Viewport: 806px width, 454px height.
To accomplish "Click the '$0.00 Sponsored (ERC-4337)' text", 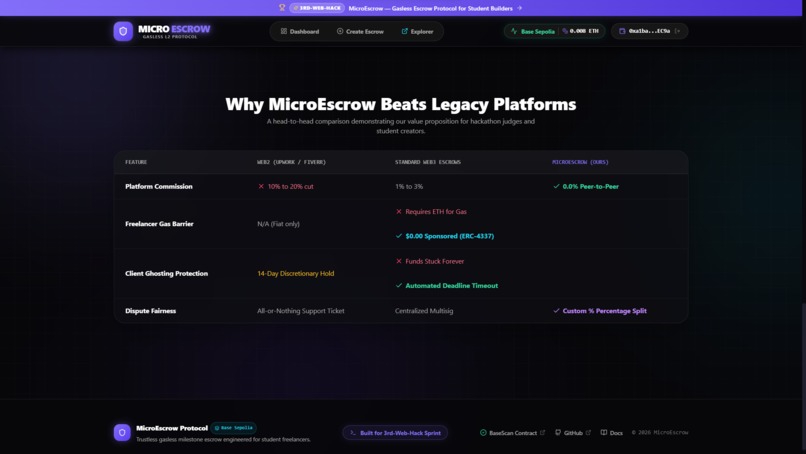I will pos(449,236).
